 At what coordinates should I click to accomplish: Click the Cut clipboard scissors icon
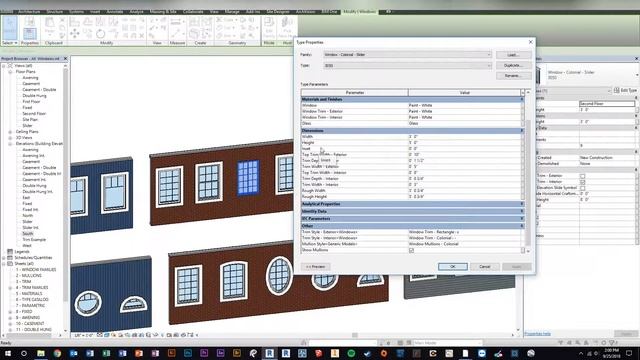click(62, 20)
